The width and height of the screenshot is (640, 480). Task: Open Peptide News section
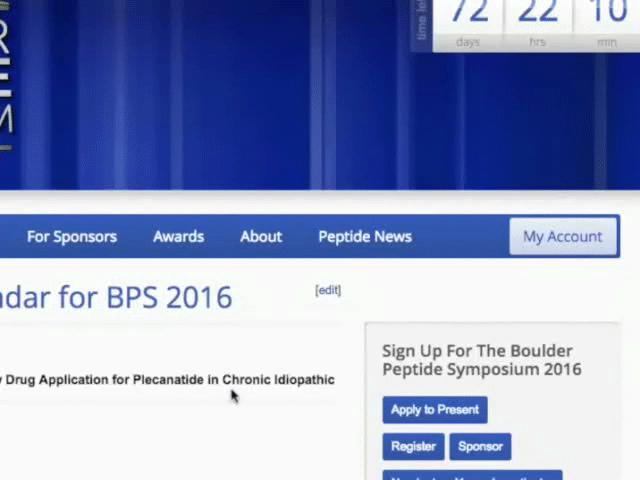pos(365,237)
